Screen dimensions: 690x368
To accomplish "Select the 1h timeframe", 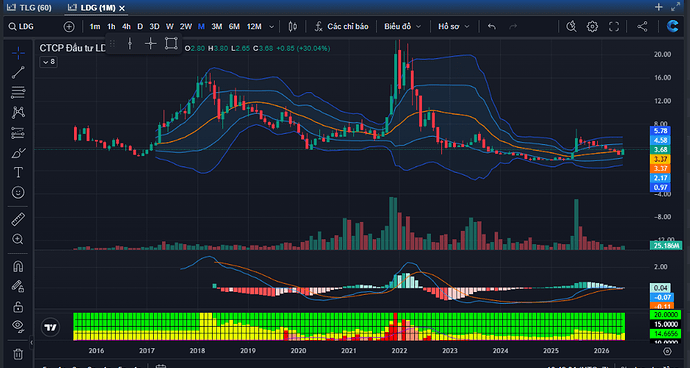I will [111, 26].
